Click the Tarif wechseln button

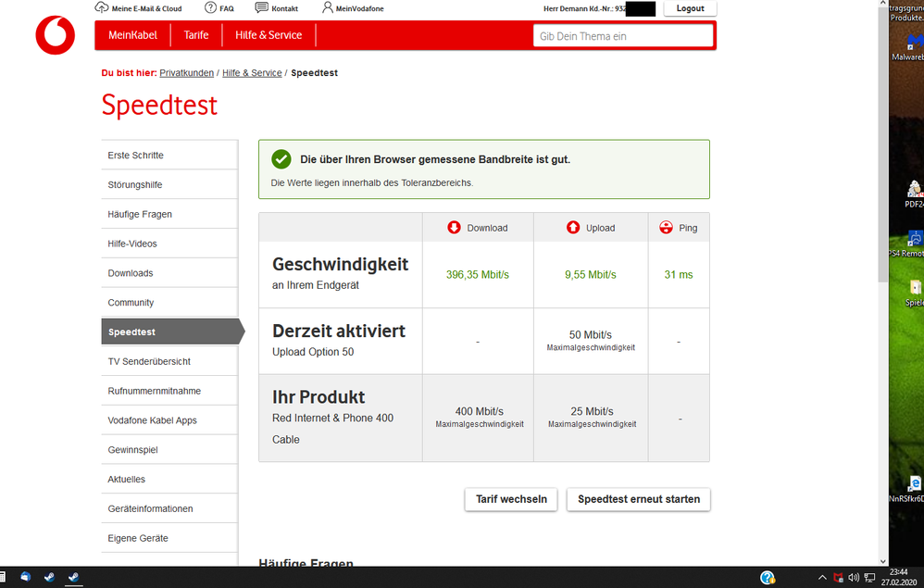tap(511, 499)
